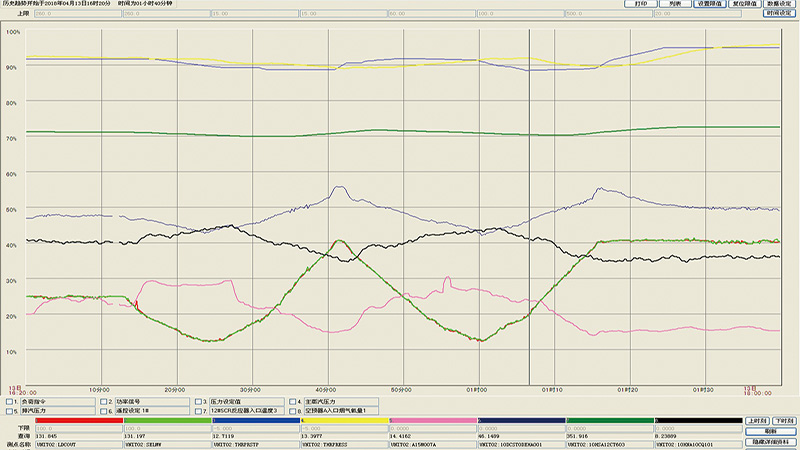
Task: Click the light green trend color bar
Action: [167, 420]
